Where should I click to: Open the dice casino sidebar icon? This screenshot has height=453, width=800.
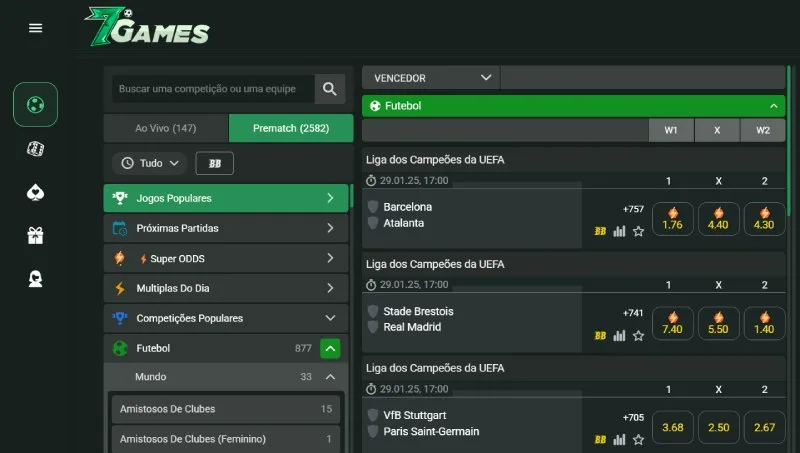point(35,149)
